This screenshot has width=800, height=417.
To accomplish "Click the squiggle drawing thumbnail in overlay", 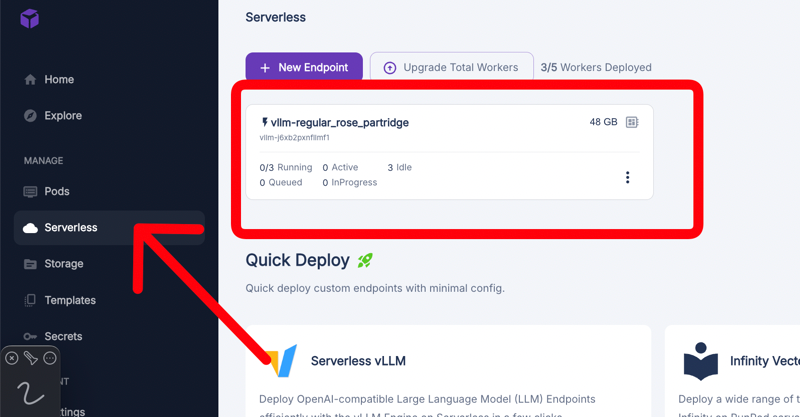I will [x=30, y=393].
